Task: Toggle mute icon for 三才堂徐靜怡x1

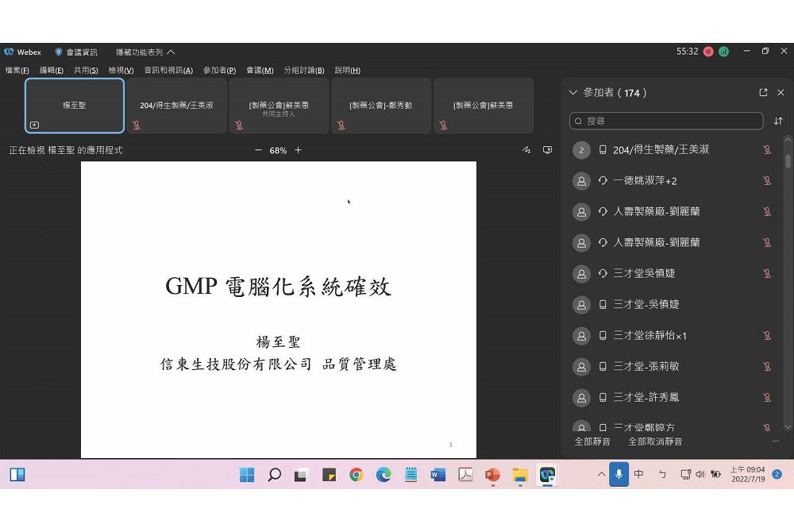Action: tap(767, 336)
